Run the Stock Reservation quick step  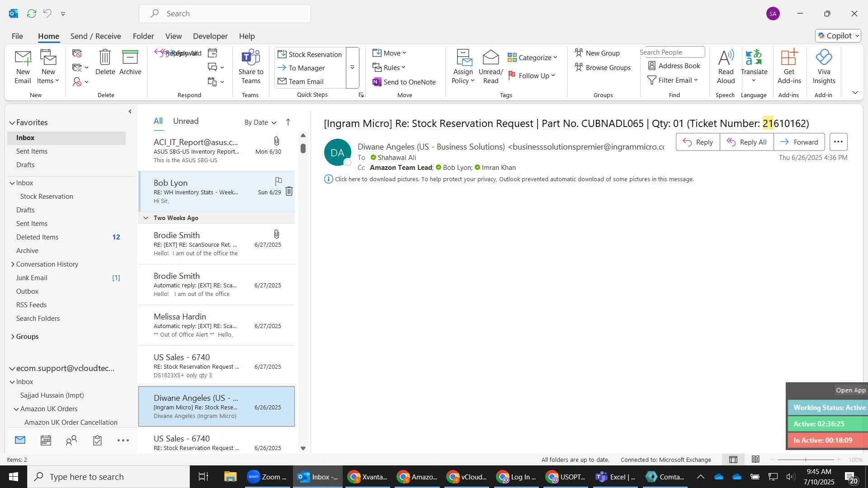[310, 54]
